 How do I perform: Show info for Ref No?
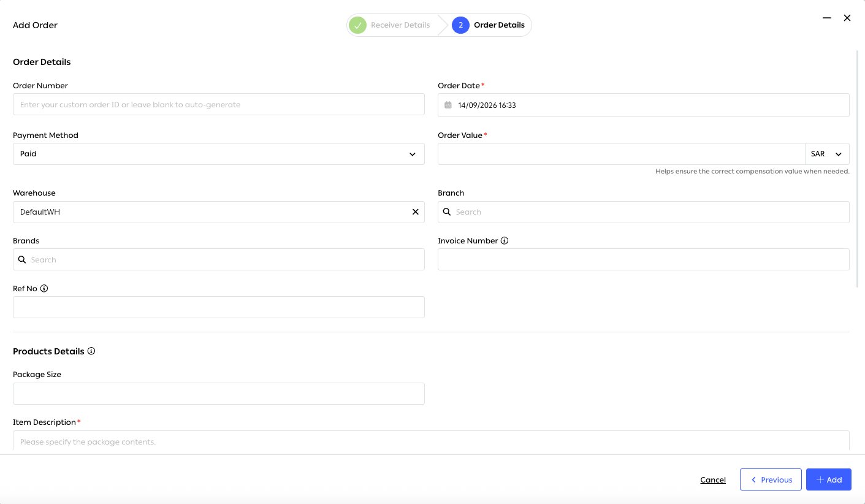point(44,289)
